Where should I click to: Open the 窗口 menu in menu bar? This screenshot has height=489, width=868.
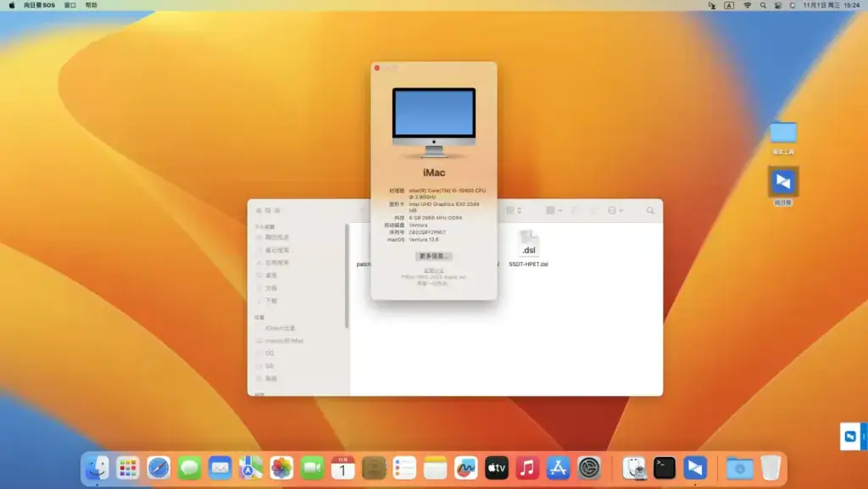pyautogui.click(x=70, y=5)
